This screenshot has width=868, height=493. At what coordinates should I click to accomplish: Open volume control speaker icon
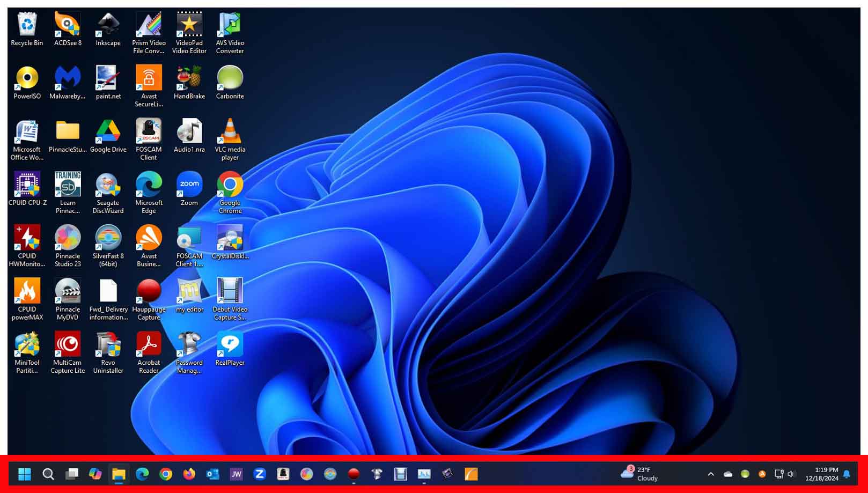coord(791,474)
